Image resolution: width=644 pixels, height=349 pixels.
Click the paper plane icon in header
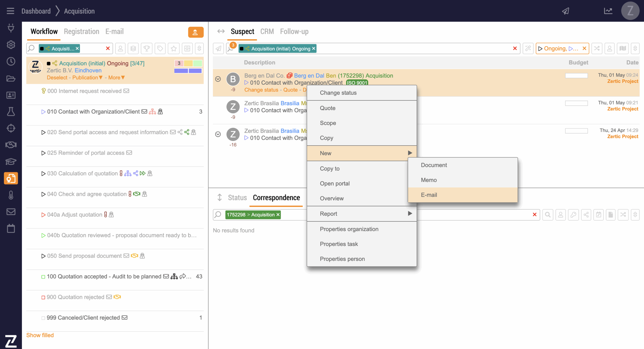(x=566, y=11)
